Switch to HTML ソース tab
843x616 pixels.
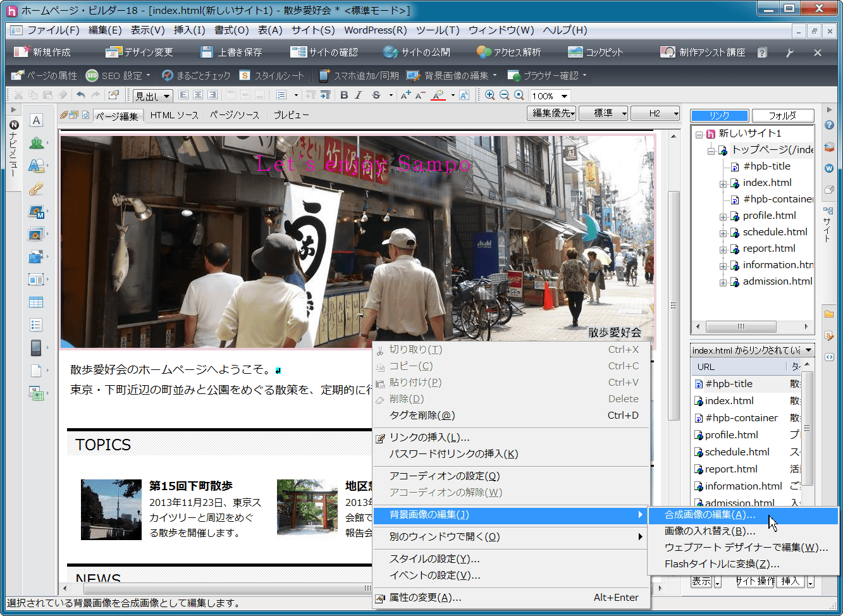175,115
